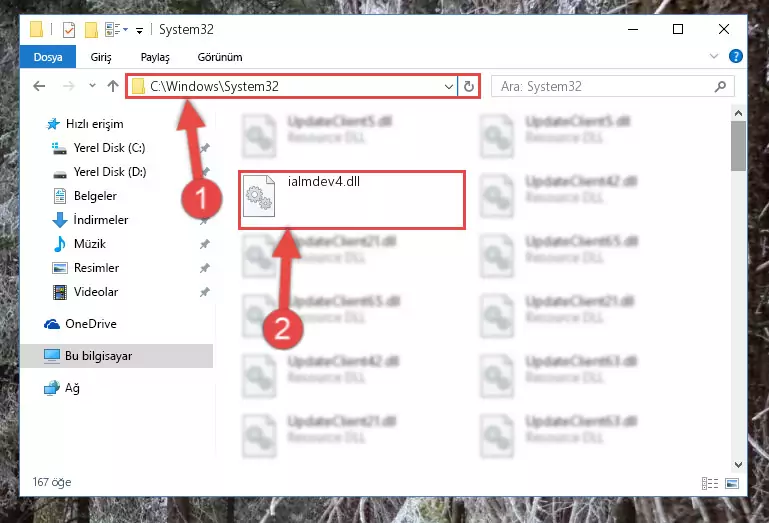769x523 pixels.
Task: Go back with the left arrow
Action: [x=39, y=86]
